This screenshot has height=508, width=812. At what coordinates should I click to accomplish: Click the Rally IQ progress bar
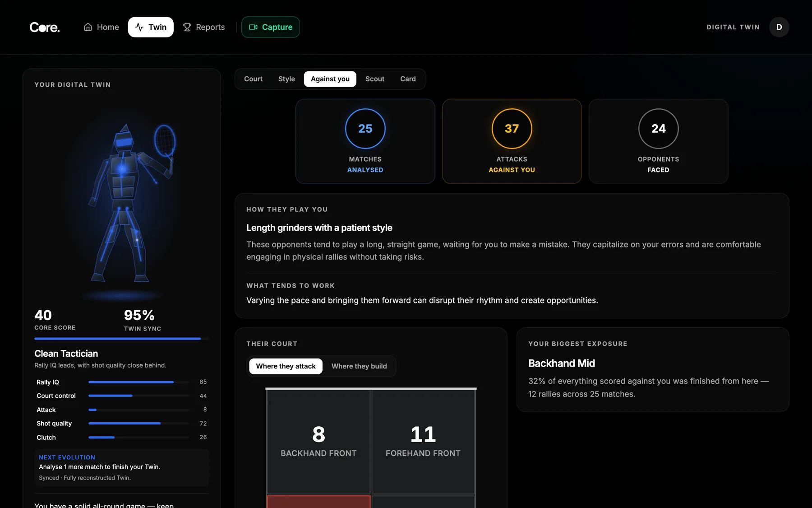pos(138,382)
